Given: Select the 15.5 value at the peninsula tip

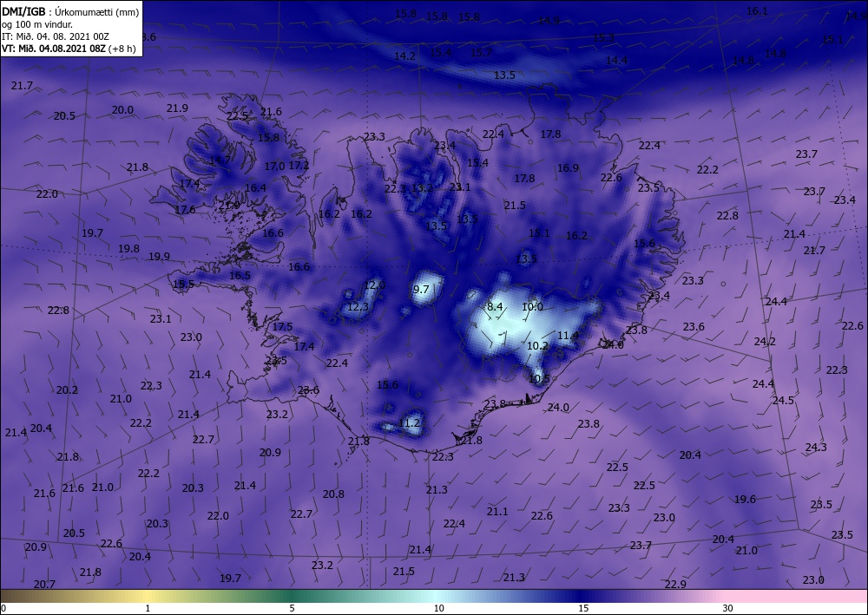Looking at the screenshot, I should 184,285.
